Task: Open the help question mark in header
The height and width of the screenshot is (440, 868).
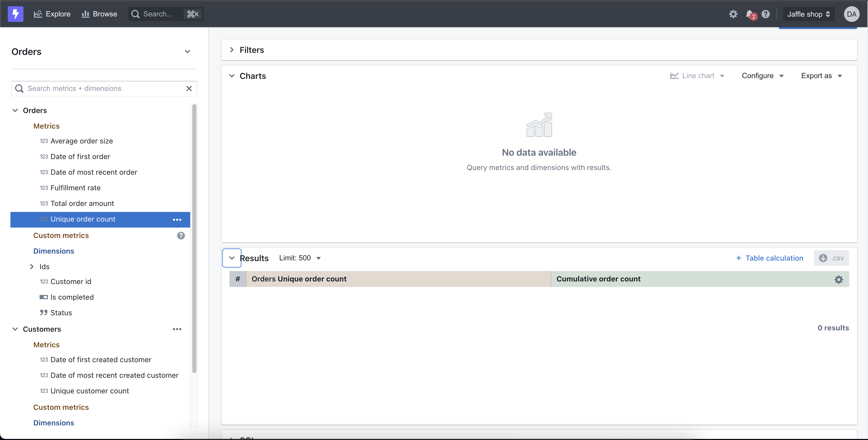Action: click(x=766, y=14)
